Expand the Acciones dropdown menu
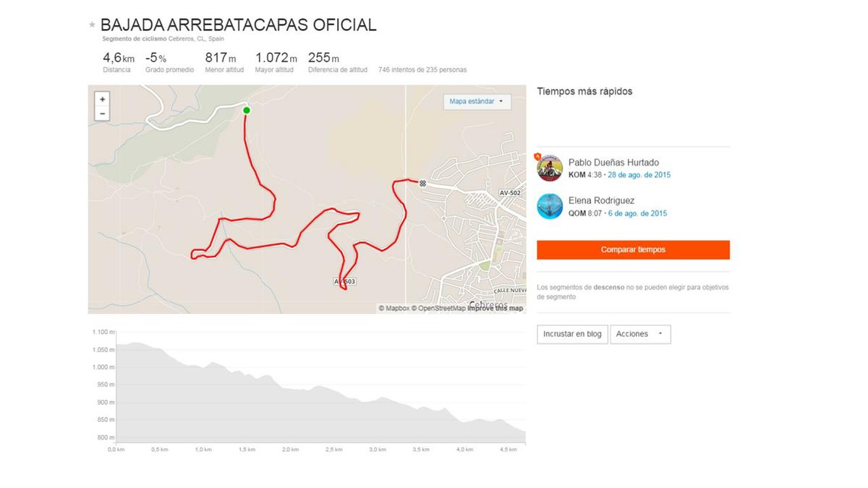Image resolution: width=868 pixels, height=488 pixels. 640,334
